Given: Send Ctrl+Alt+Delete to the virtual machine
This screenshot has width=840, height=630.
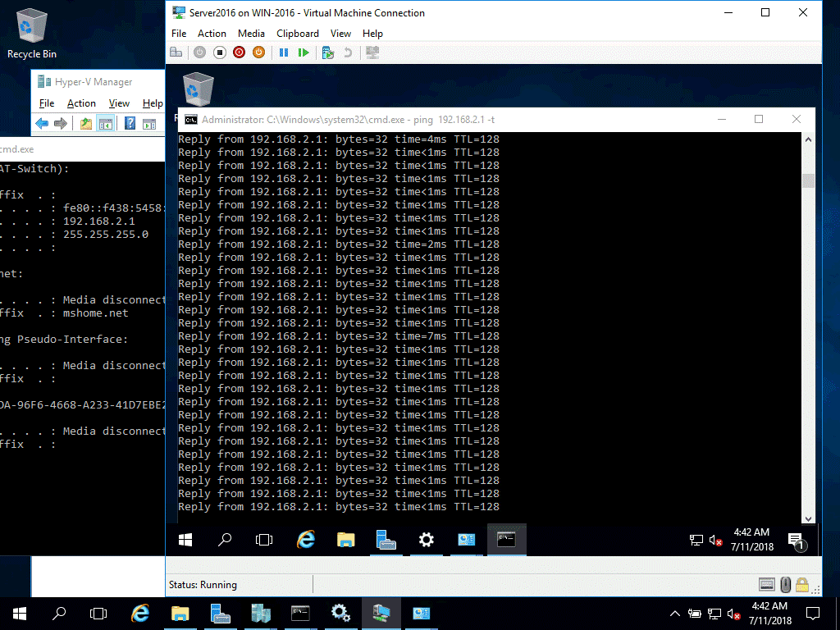Looking at the screenshot, I should [176, 52].
